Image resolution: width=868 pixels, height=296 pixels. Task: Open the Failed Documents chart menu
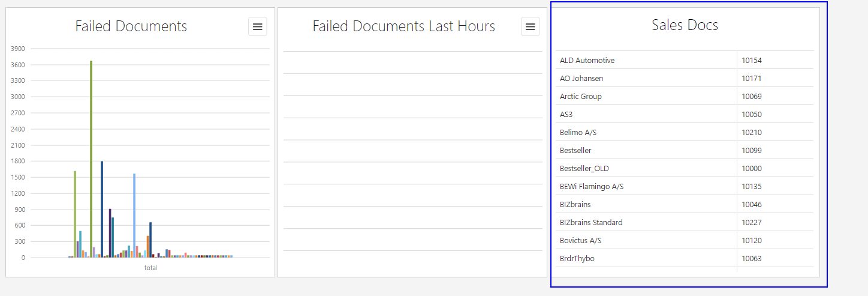[x=257, y=26]
